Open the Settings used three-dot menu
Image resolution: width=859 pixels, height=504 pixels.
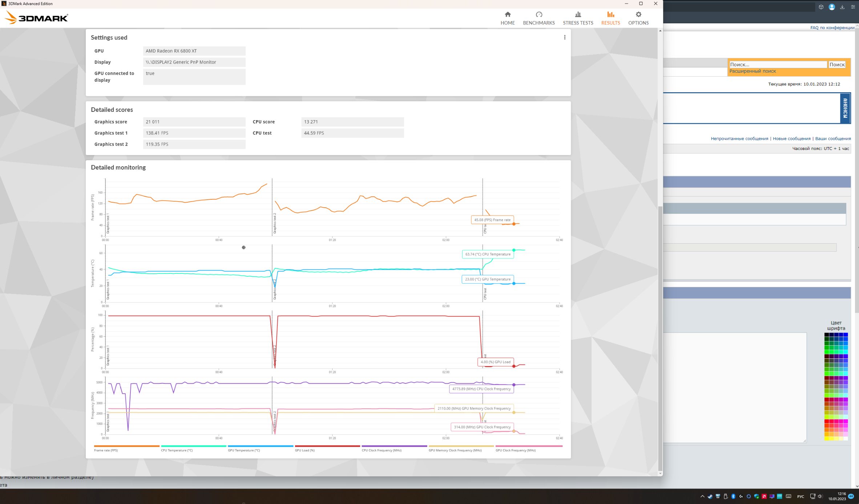click(x=564, y=37)
